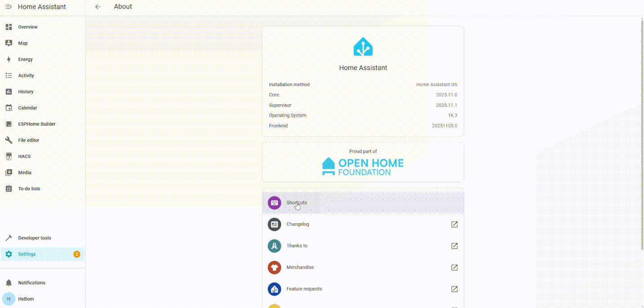Open To-do lists from sidebar
The width and height of the screenshot is (644, 308).
(43, 189)
